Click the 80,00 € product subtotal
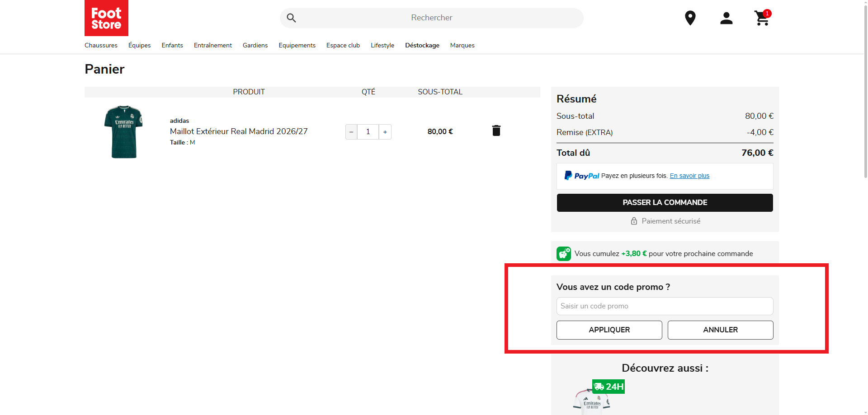 (440, 131)
